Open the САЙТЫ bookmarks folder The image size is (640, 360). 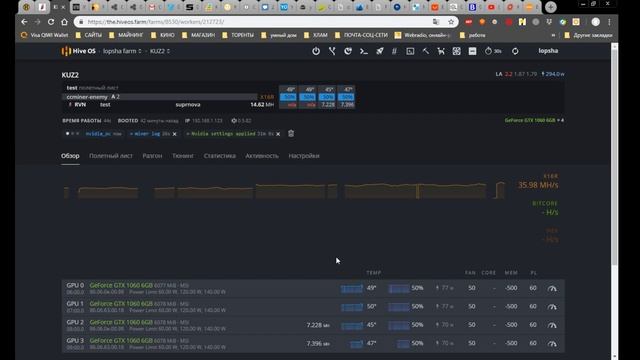pyautogui.click(x=89, y=35)
